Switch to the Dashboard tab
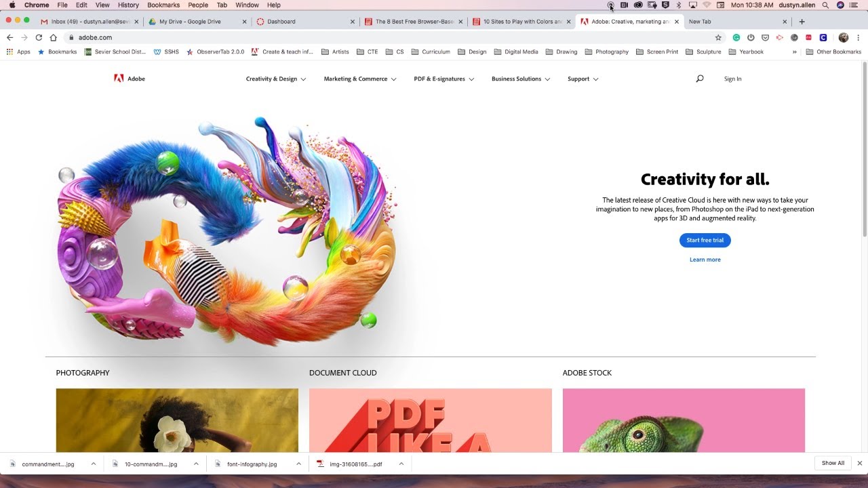 click(x=304, y=22)
